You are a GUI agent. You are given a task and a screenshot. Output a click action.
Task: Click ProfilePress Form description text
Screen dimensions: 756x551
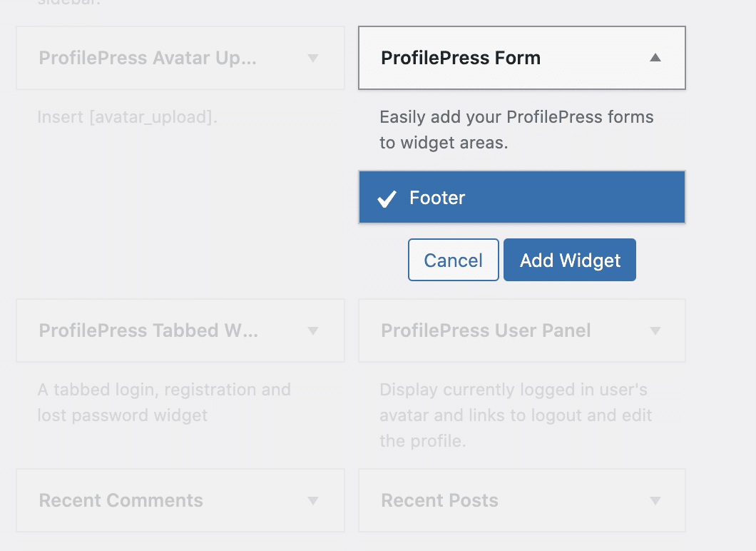(x=516, y=130)
